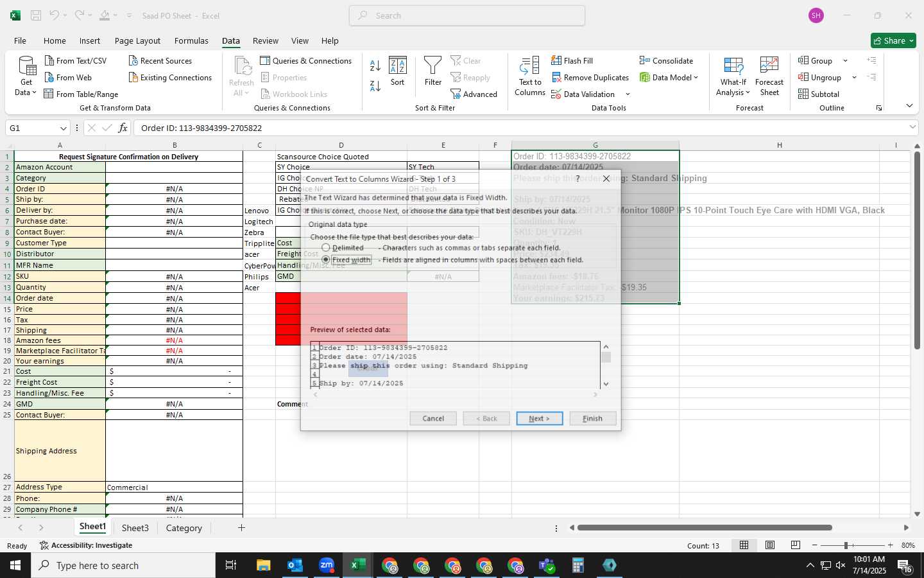The height and width of the screenshot is (578, 924).
Task: Open File Explorer on taskbar
Action: (264, 565)
